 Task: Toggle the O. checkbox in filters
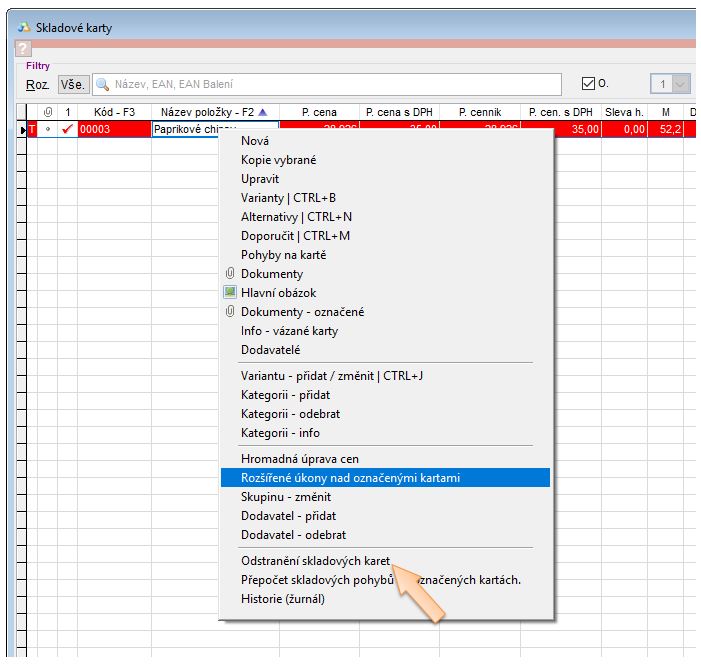point(588,85)
